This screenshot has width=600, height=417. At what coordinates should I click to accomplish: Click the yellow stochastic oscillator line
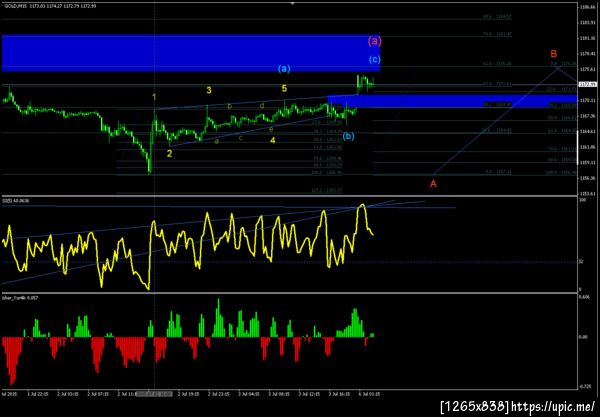coord(207,215)
